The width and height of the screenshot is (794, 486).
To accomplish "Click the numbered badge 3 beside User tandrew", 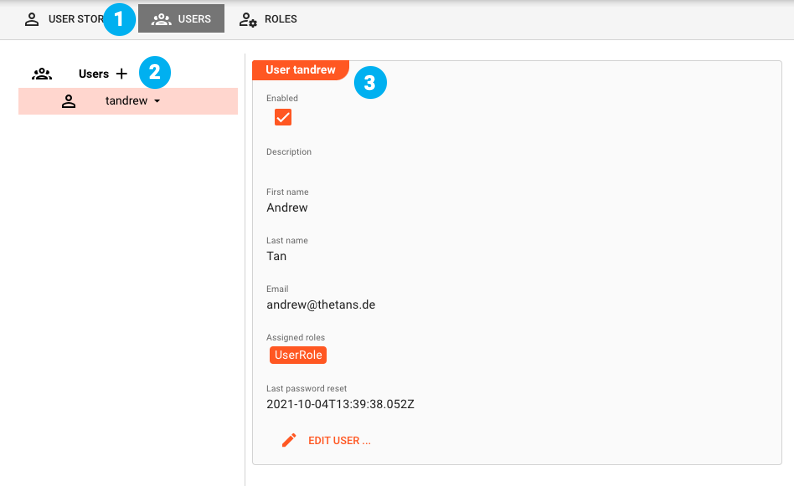I will (x=370, y=83).
